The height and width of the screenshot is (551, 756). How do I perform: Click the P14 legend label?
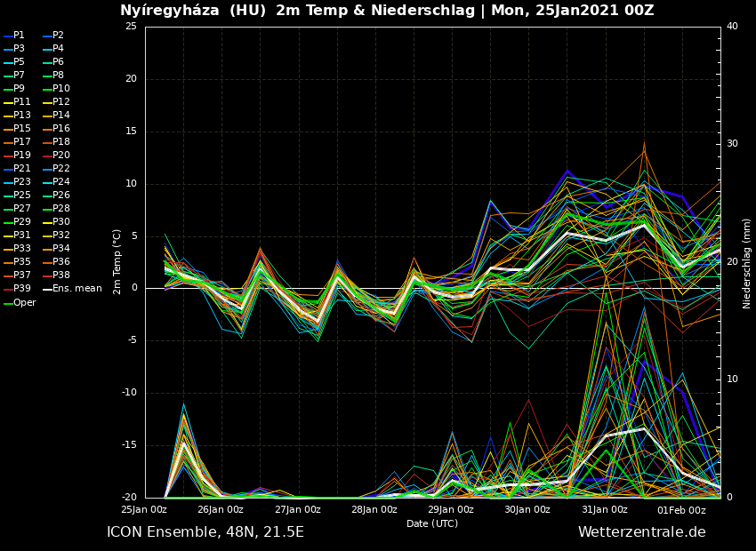point(60,116)
